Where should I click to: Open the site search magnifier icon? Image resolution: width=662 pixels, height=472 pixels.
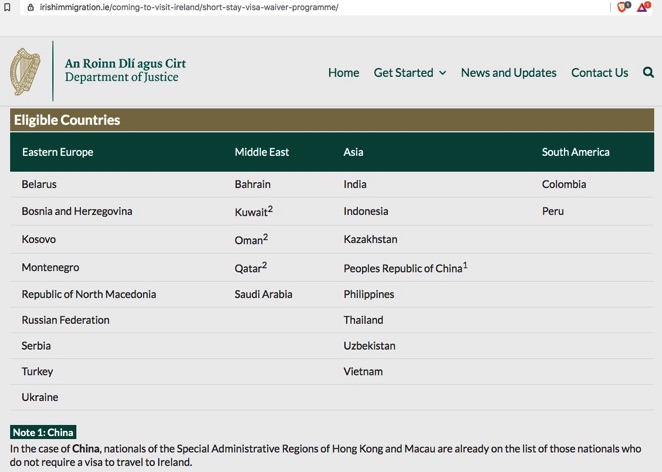[648, 73]
